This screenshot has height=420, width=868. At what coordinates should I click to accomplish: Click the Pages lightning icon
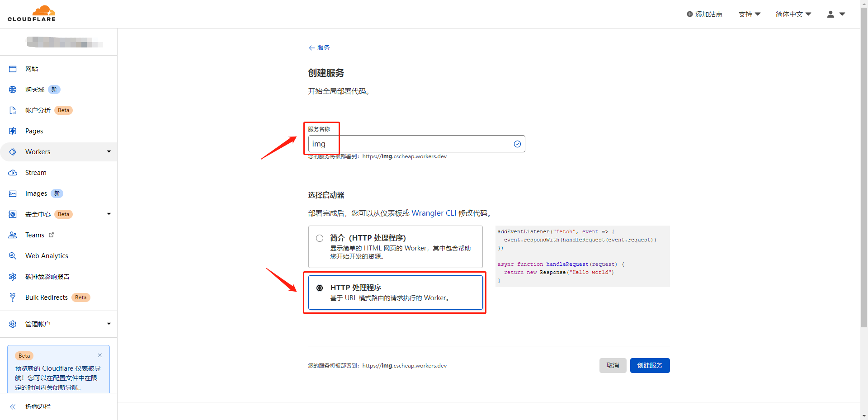(x=13, y=131)
